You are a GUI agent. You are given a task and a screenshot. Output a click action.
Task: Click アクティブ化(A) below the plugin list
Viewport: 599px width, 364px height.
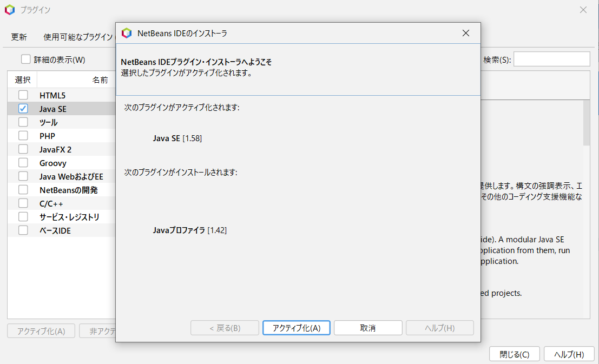[41, 331]
